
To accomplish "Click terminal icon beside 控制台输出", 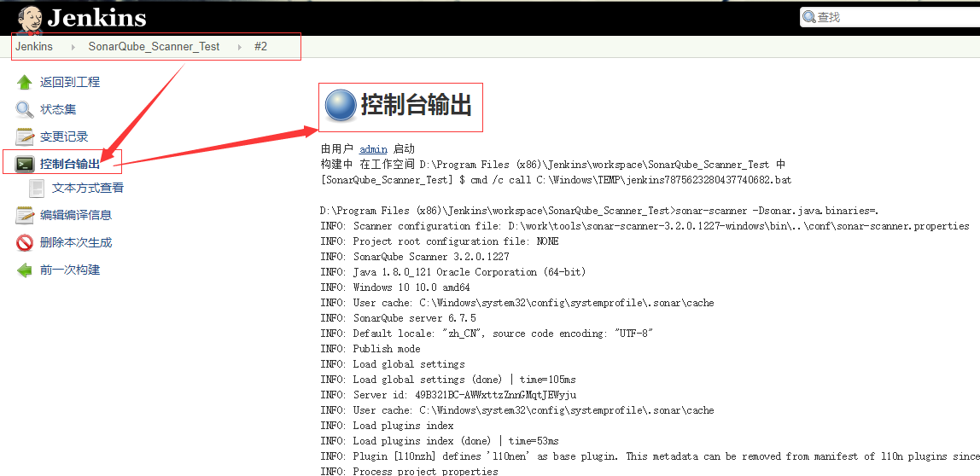I will tap(25, 165).
